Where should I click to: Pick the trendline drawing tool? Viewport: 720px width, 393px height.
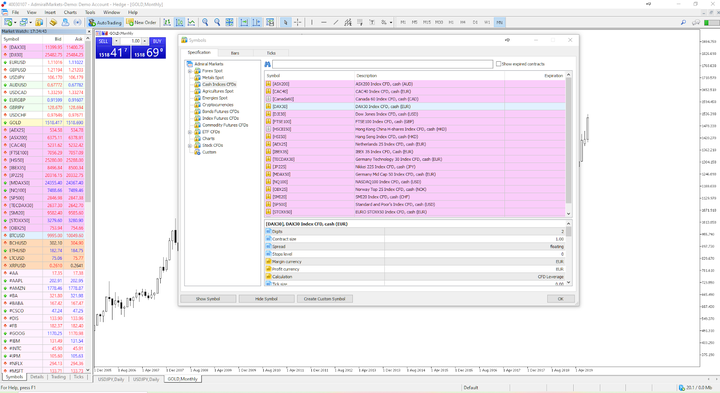pyautogui.click(x=336, y=22)
